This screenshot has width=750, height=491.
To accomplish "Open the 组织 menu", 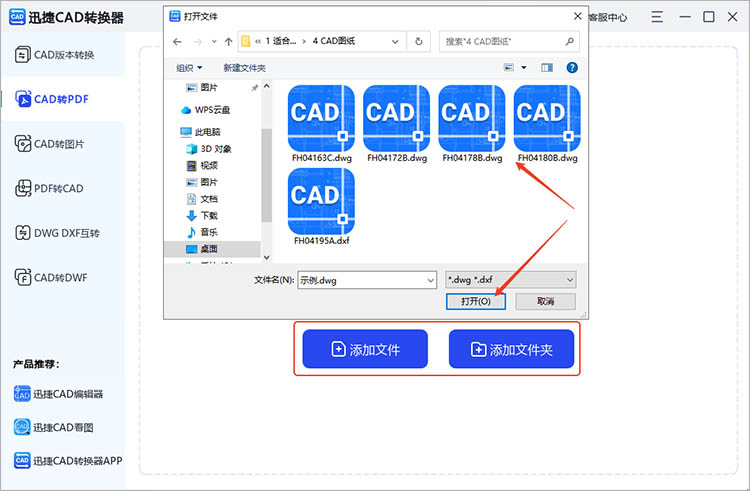I will pyautogui.click(x=189, y=68).
